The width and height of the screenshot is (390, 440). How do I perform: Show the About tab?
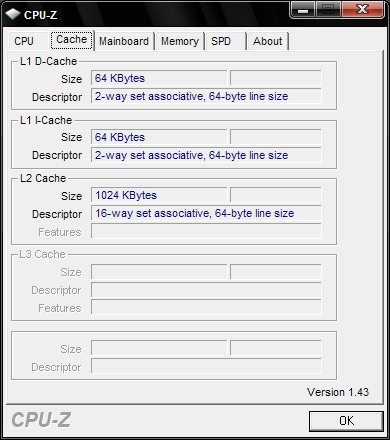(x=268, y=41)
